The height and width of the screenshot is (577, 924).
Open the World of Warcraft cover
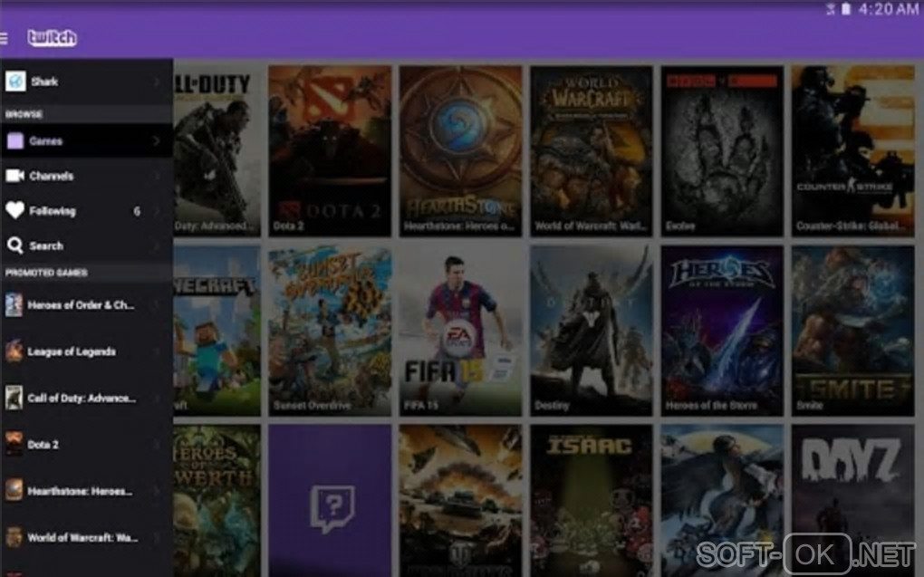(592, 151)
